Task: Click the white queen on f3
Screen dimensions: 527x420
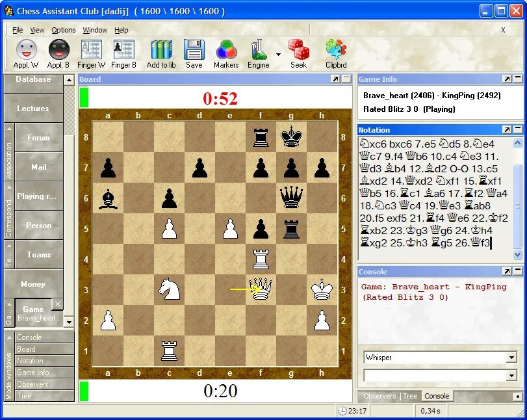Action: click(261, 290)
